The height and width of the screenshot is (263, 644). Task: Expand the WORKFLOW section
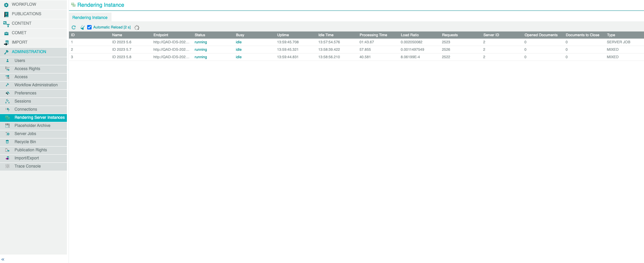tap(24, 4)
